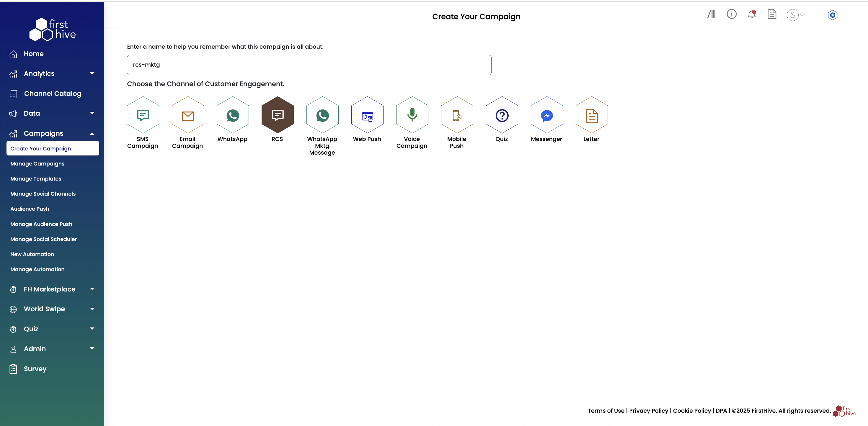Viewport: 868px width, 426px height.
Task: Choose the Quiz channel question-mark icon
Action: point(502,115)
